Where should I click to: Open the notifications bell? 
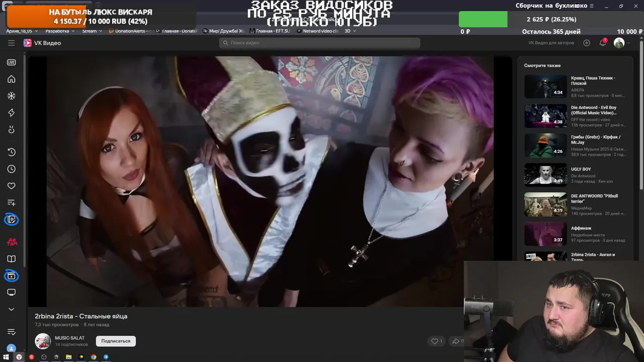[x=603, y=43]
